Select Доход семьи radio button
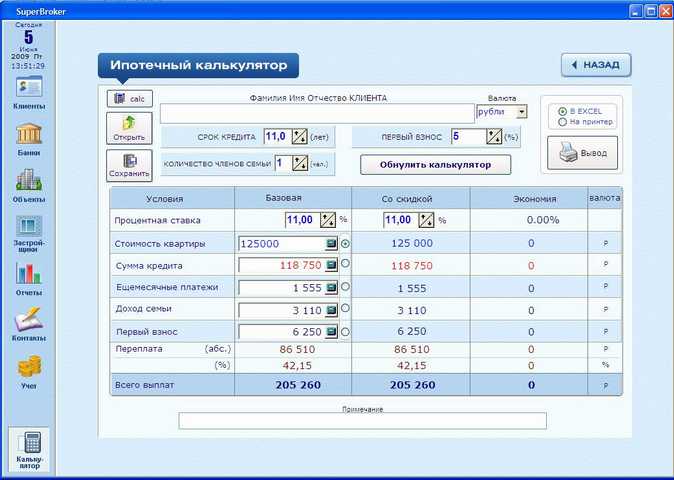The image size is (674, 480). [345, 308]
